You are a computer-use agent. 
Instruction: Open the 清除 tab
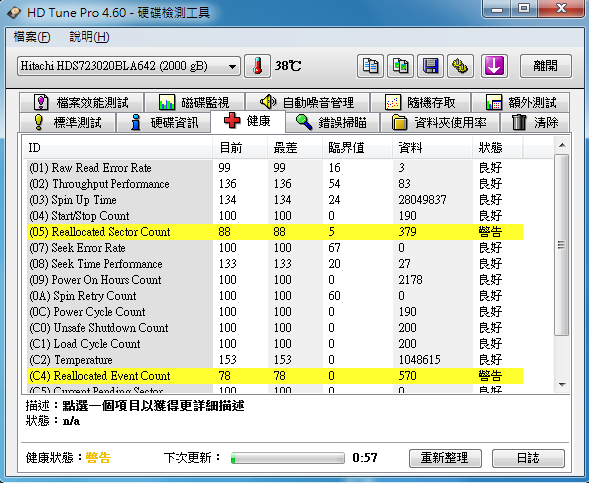coord(535,122)
